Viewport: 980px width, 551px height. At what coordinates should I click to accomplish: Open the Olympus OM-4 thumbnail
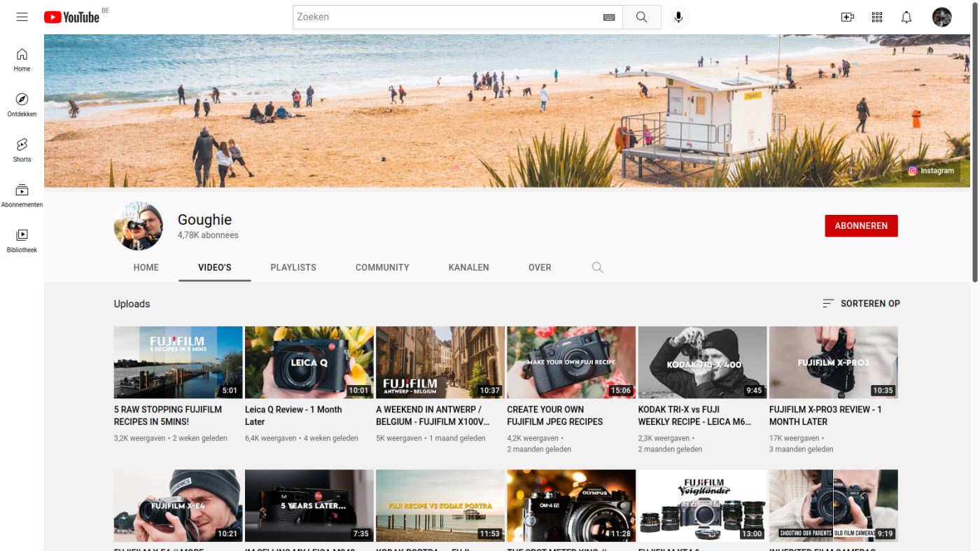[571, 505]
